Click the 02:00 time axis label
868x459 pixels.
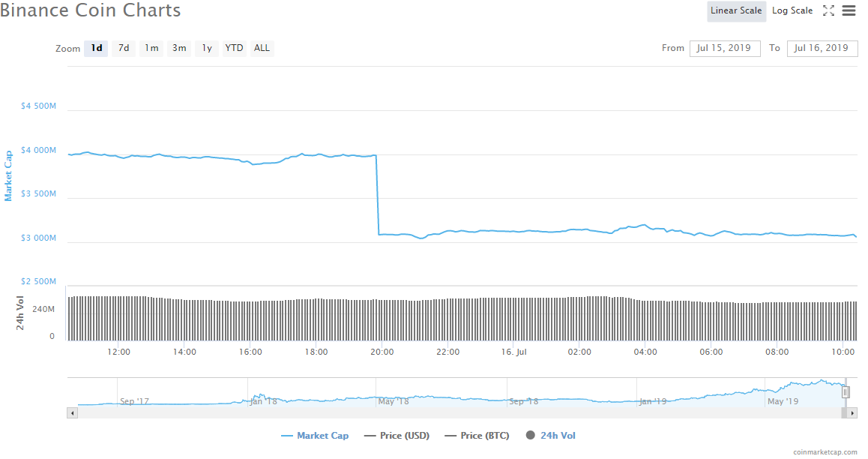579,352
